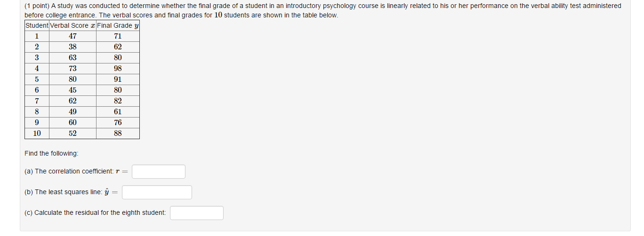Viewport: 644px width, 236px height.
Task: Select the final grade cell showing 76
Action: [118, 123]
